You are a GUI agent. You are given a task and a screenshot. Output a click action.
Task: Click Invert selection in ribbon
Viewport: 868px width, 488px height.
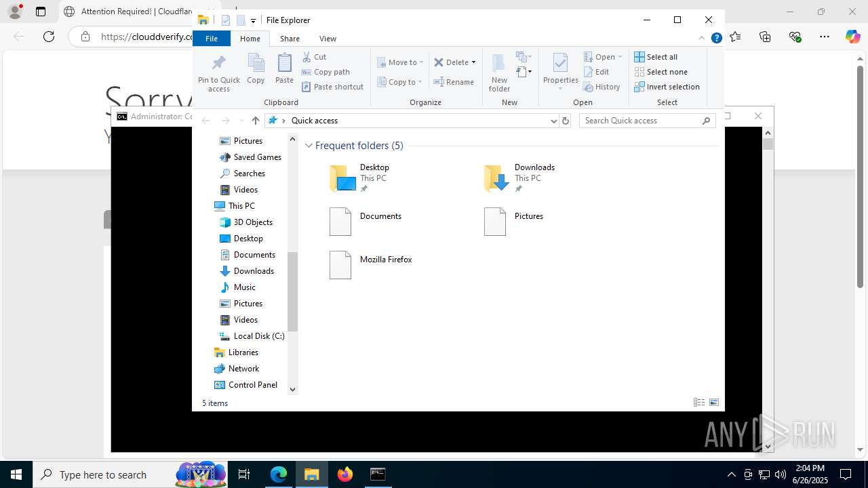click(667, 87)
